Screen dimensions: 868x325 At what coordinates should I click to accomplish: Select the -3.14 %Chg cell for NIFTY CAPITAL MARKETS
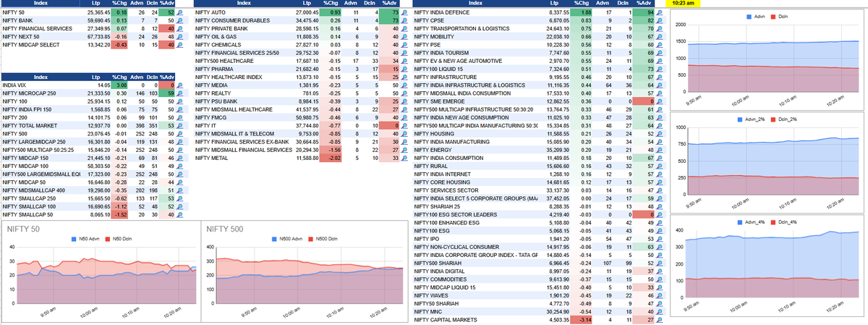point(582,319)
